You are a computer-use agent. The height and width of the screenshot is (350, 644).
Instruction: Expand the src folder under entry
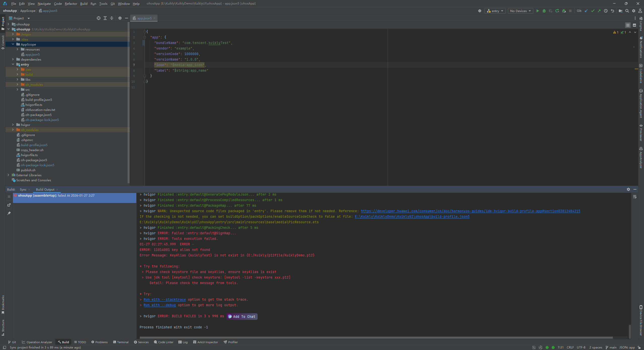[x=17, y=90]
